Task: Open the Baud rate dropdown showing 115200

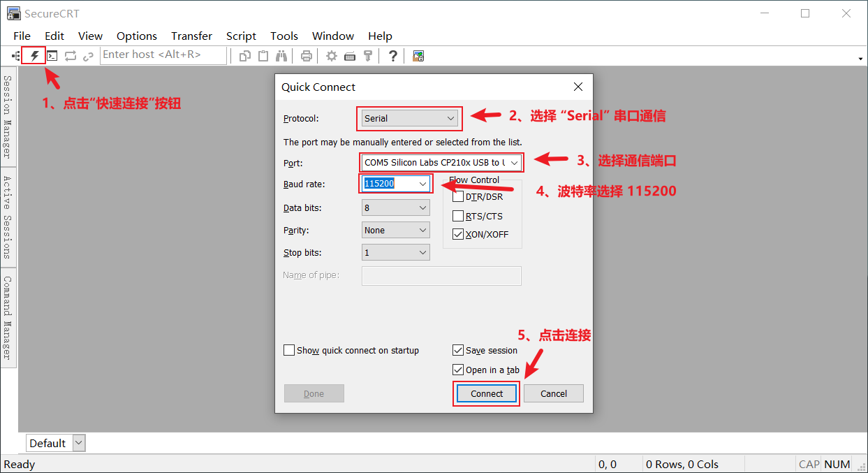Action: point(396,183)
